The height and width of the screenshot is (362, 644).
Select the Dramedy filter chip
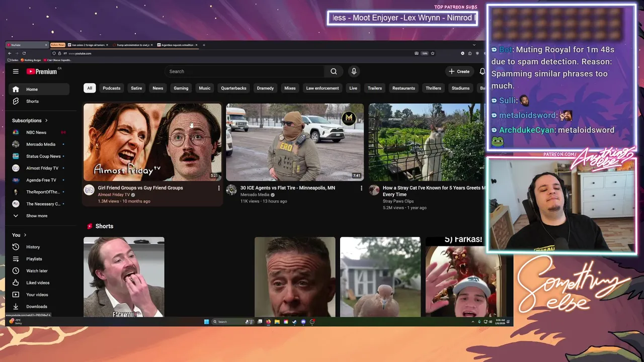265,88
